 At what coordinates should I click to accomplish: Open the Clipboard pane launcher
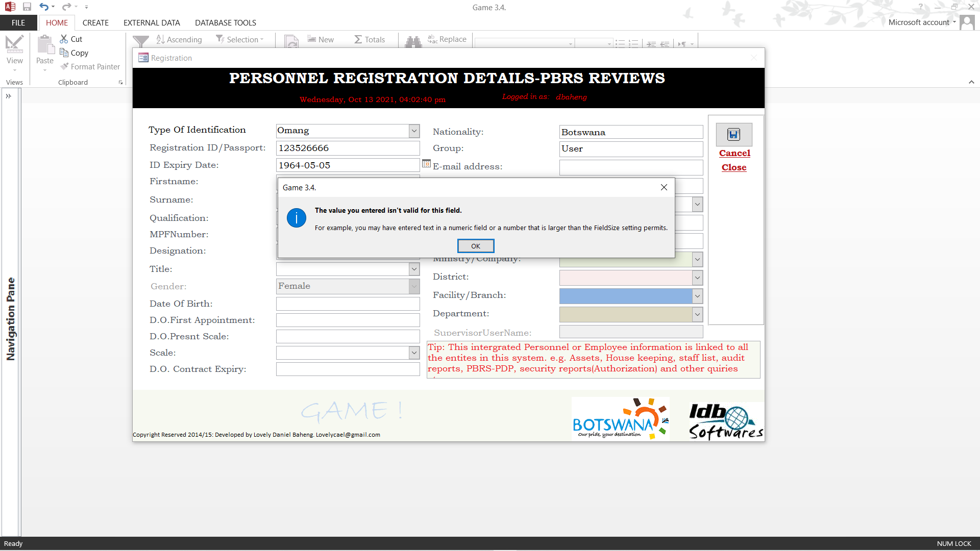[121, 83]
